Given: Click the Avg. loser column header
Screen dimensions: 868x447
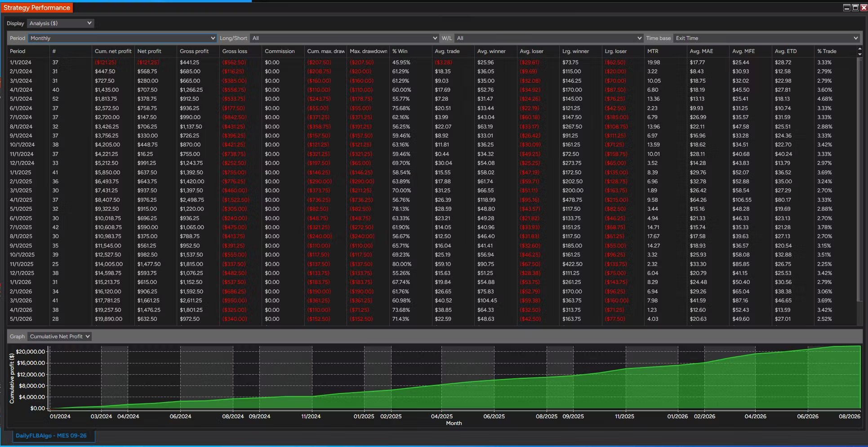Looking at the screenshot, I should click(538, 51).
